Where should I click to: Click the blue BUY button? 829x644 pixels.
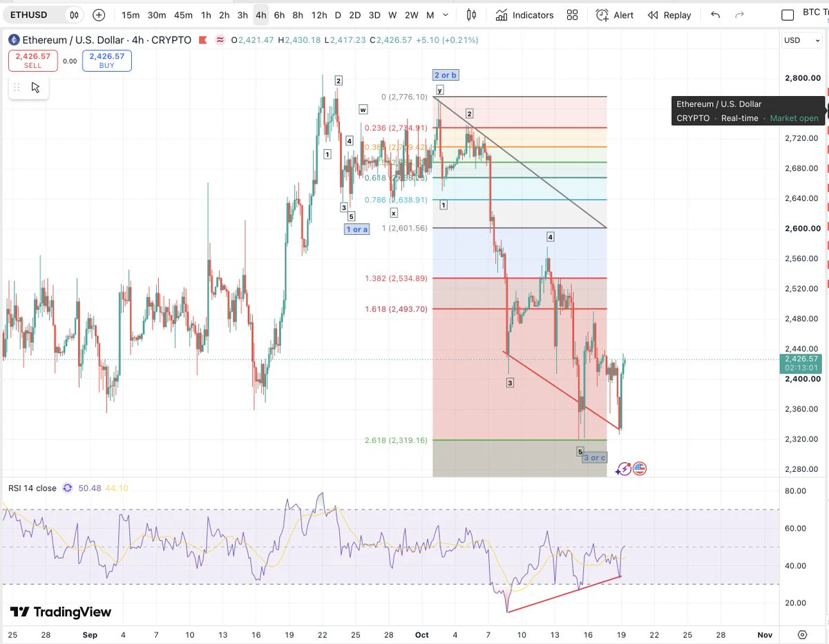pyautogui.click(x=107, y=61)
